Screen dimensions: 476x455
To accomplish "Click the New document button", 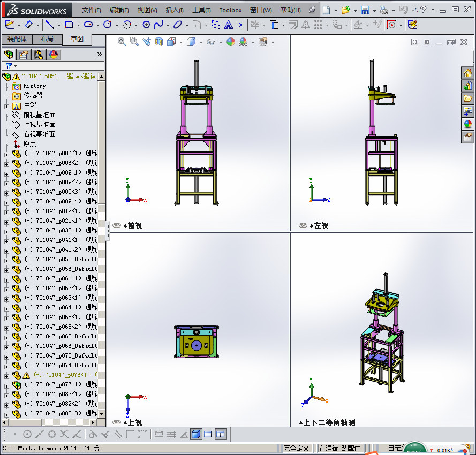I will point(326,10).
